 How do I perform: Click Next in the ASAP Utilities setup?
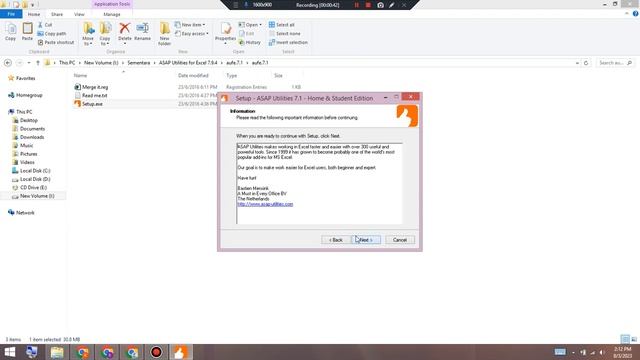point(366,240)
